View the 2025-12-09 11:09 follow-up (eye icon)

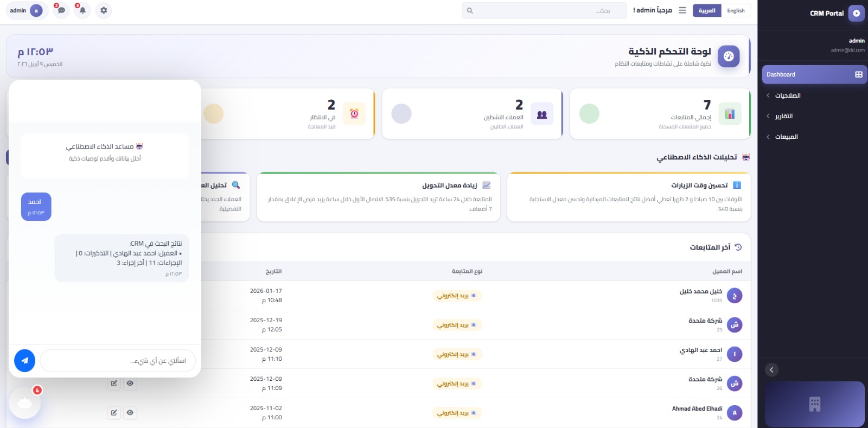pyautogui.click(x=130, y=383)
